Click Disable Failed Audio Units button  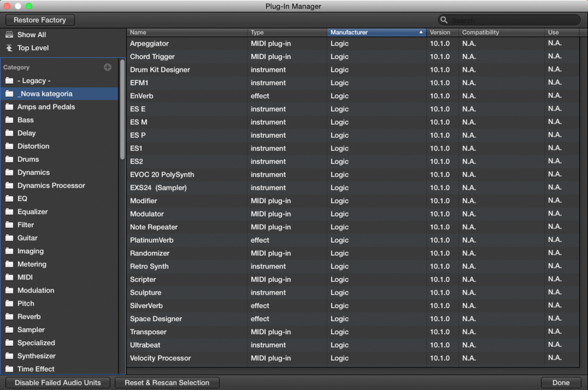click(58, 382)
